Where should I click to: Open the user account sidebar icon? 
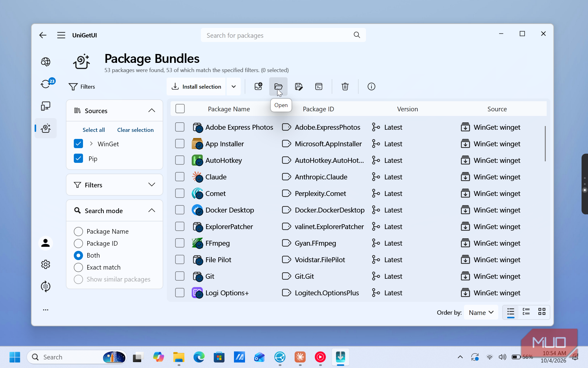pos(46,243)
